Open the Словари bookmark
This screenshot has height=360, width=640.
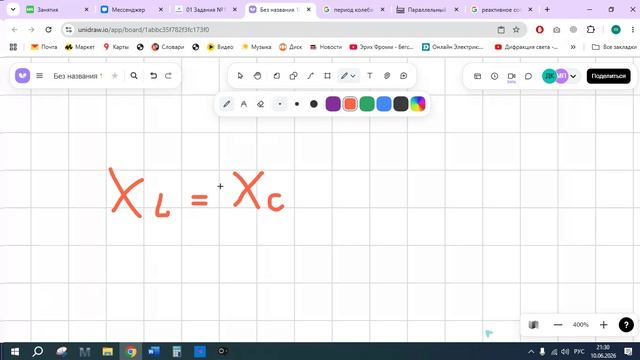[168, 47]
